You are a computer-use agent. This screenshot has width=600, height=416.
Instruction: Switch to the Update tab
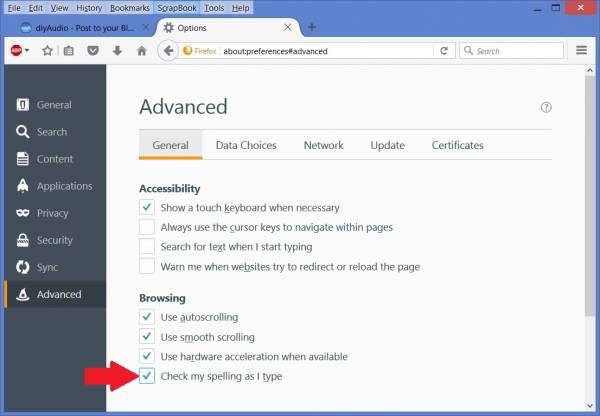pyautogui.click(x=387, y=145)
